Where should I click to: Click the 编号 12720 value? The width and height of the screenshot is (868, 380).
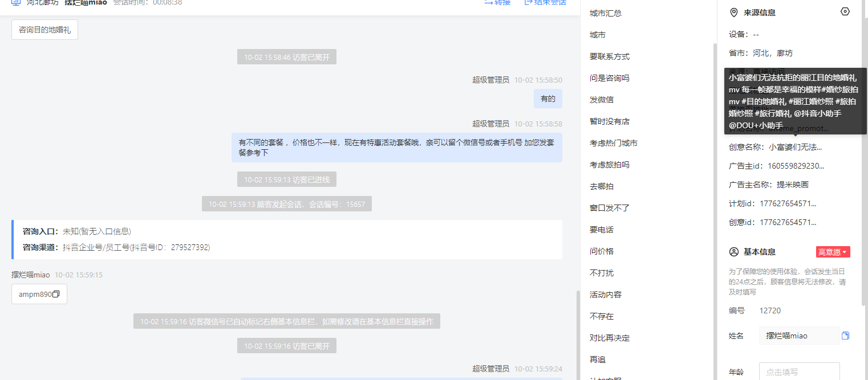770,310
